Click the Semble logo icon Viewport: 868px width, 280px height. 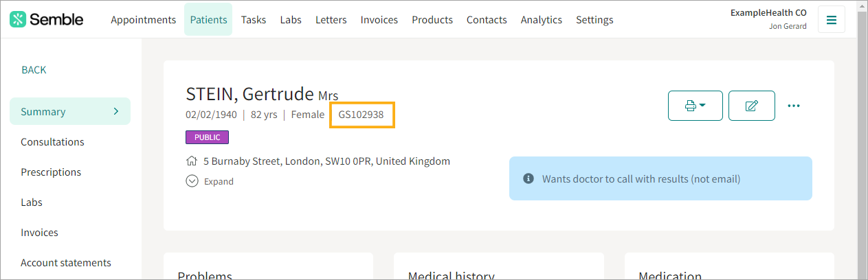tap(18, 19)
